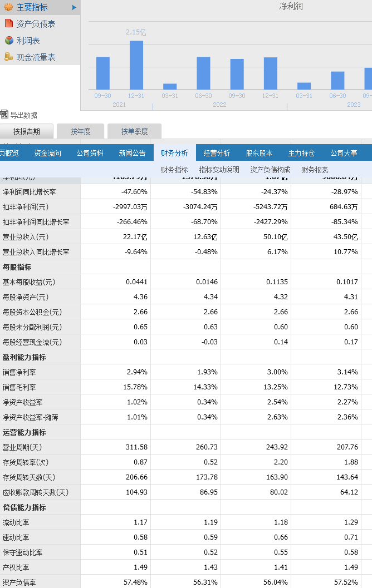
Task: Open the 主力持仓 navigation tab
Action: click(301, 153)
